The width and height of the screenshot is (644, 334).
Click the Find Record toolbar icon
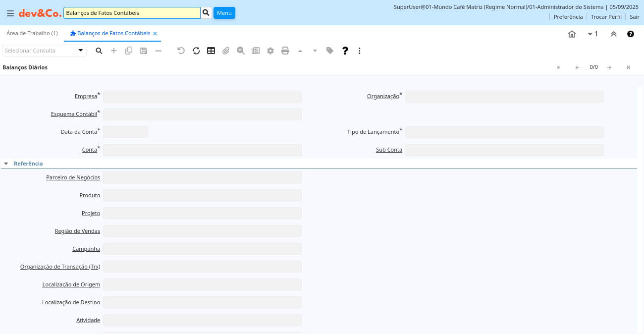click(99, 51)
